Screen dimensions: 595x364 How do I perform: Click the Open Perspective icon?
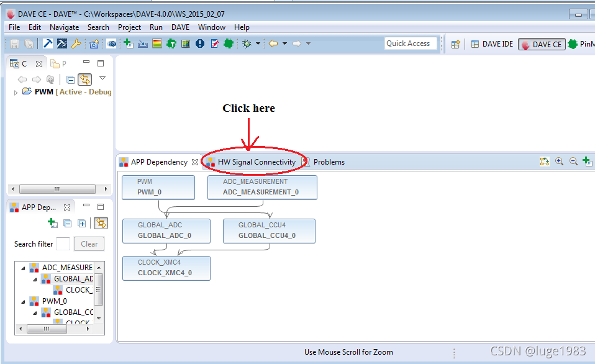pos(456,44)
